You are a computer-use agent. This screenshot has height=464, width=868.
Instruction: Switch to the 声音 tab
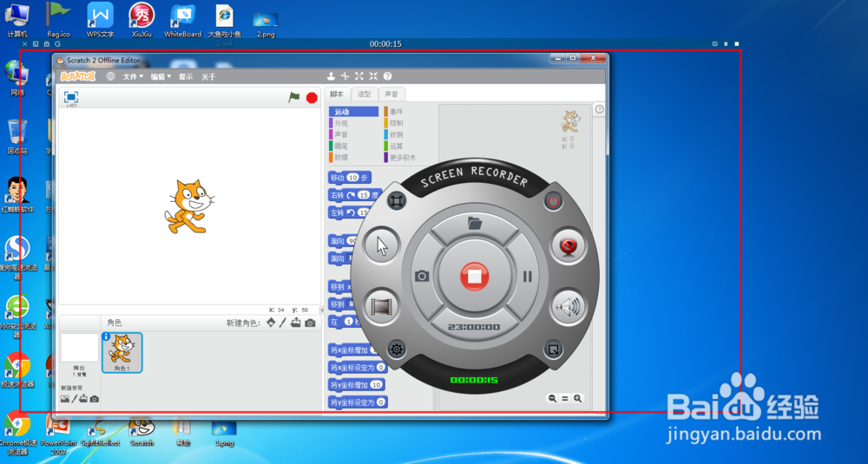coord(391,94)
